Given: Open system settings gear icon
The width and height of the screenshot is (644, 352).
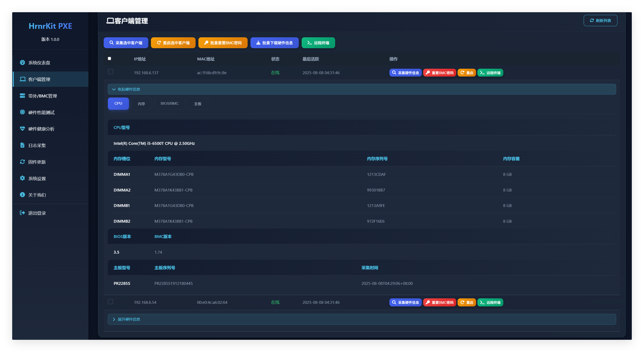Looking at the screenshot, I should click(22, 178).
